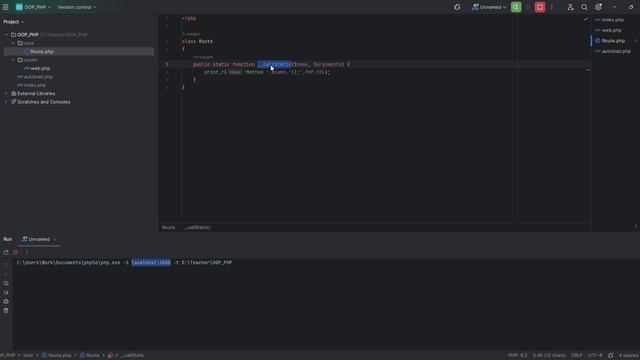This screenshot has height=360, width=640.
Task: Click the green rerun button in the top toolbar
Action: 516,7
